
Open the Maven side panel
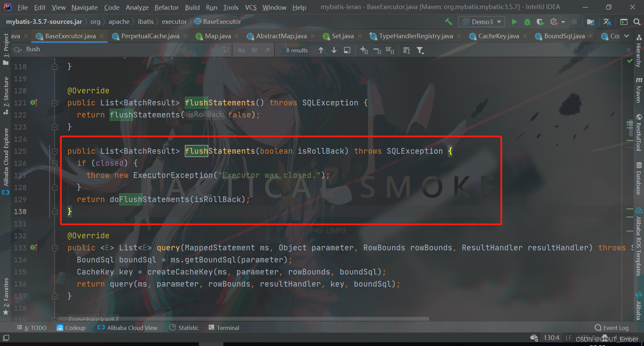[x=639, y=90]
